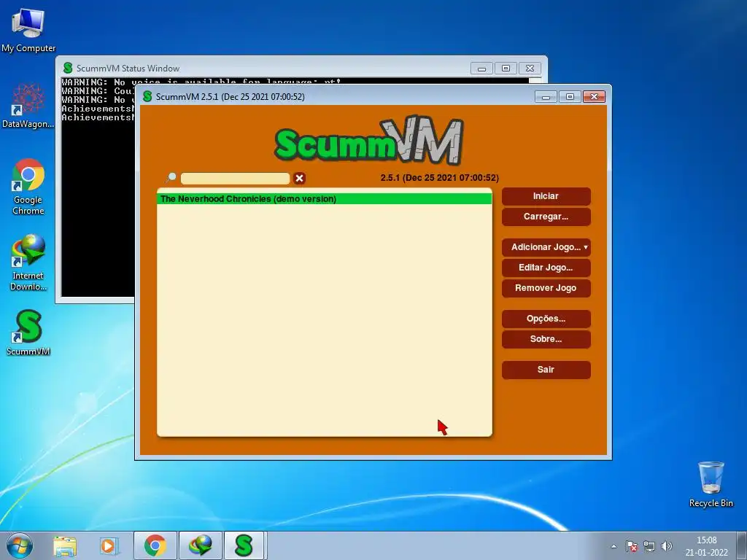This screenshot has height=560, width=747.
Task: Open Editar Jogo... settings
Action: tap(546, 268)
